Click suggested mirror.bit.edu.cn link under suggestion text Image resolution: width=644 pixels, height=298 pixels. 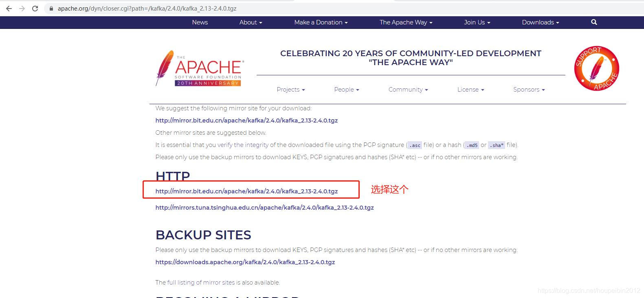tap(246, 121)
